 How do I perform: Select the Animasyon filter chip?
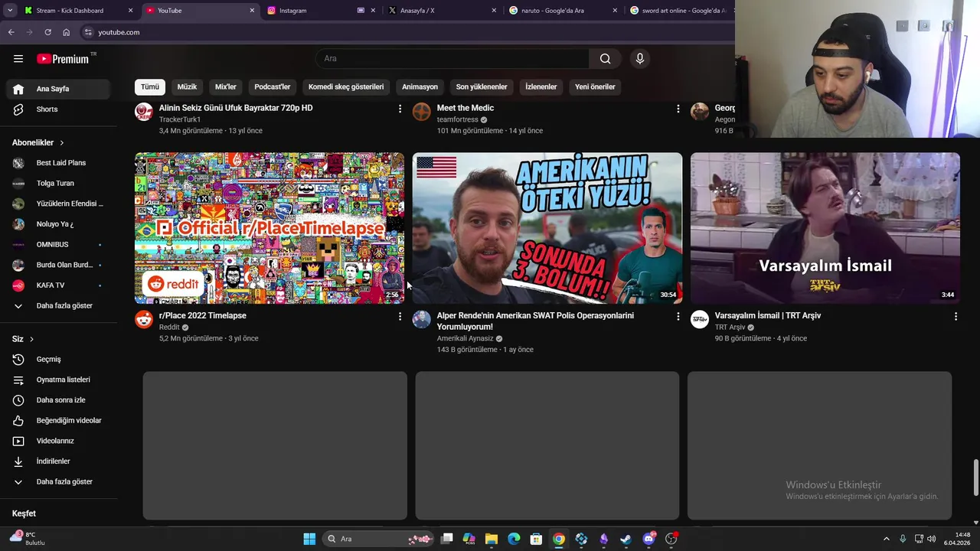(420, 87)
